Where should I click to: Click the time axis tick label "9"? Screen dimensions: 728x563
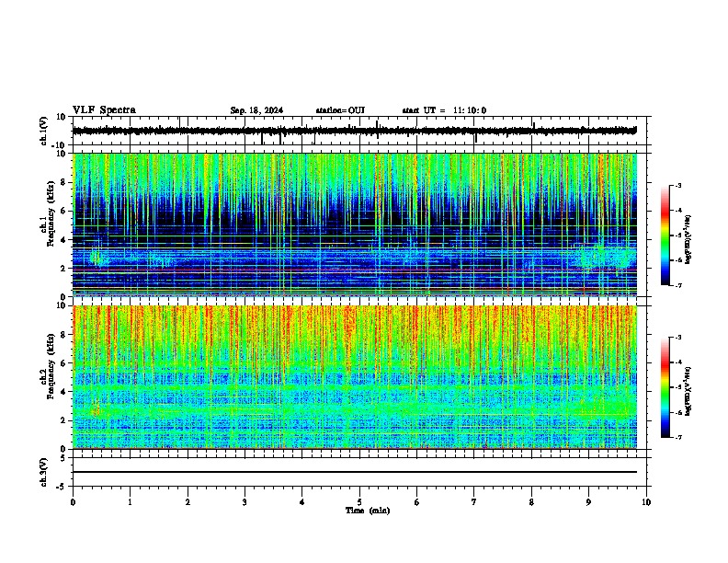pyautogui.click(x=588, y=502)
